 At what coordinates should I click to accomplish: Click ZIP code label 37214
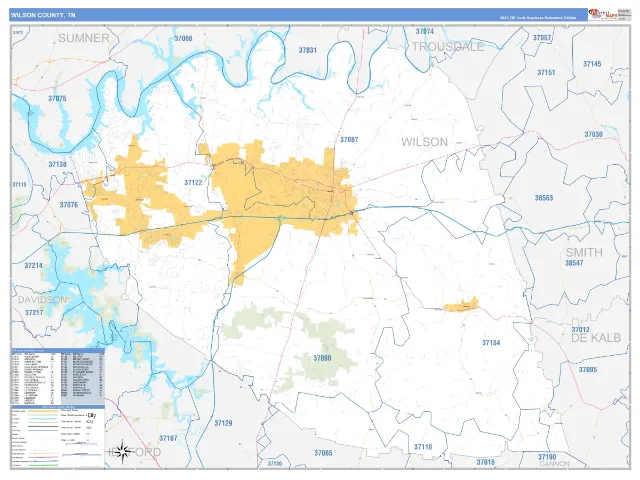[33, 266]
